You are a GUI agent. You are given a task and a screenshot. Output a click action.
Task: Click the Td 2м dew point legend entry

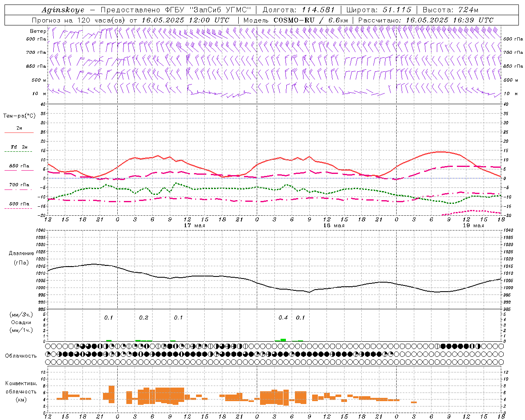click(19, 147)
